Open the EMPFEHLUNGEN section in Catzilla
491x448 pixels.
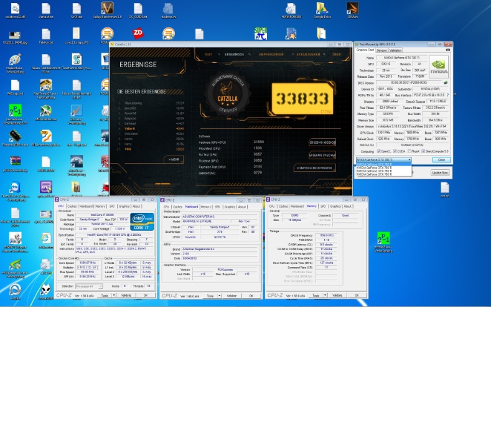click(x=271, y=54)
